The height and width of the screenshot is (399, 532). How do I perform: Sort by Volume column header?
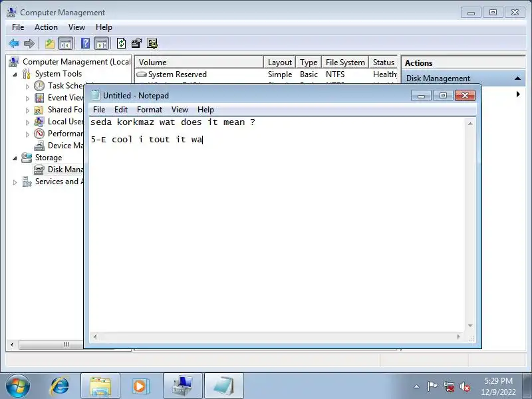click(199, 63)
